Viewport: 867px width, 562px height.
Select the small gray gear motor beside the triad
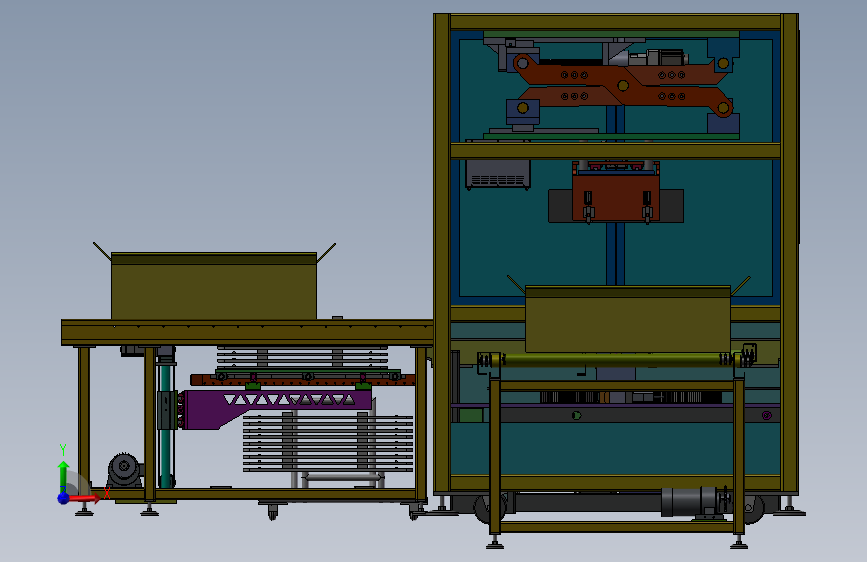[126, 470]
